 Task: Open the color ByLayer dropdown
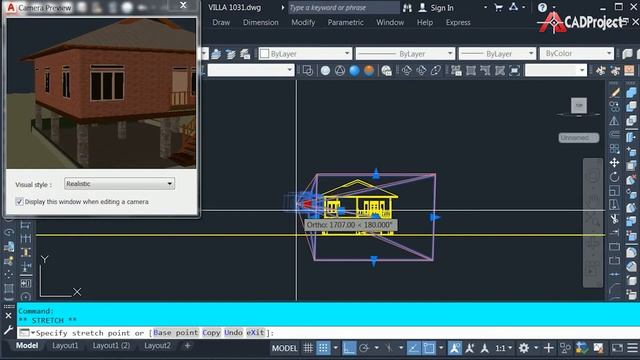click(304, 53)
